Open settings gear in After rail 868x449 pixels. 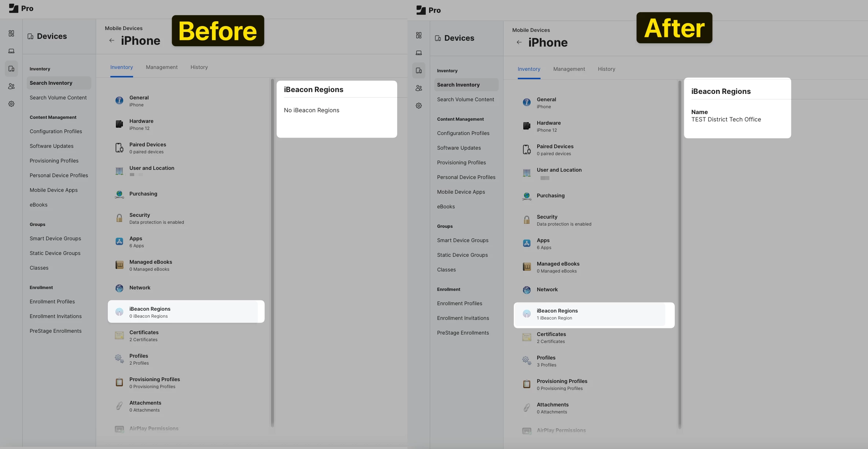click(419, 106)
